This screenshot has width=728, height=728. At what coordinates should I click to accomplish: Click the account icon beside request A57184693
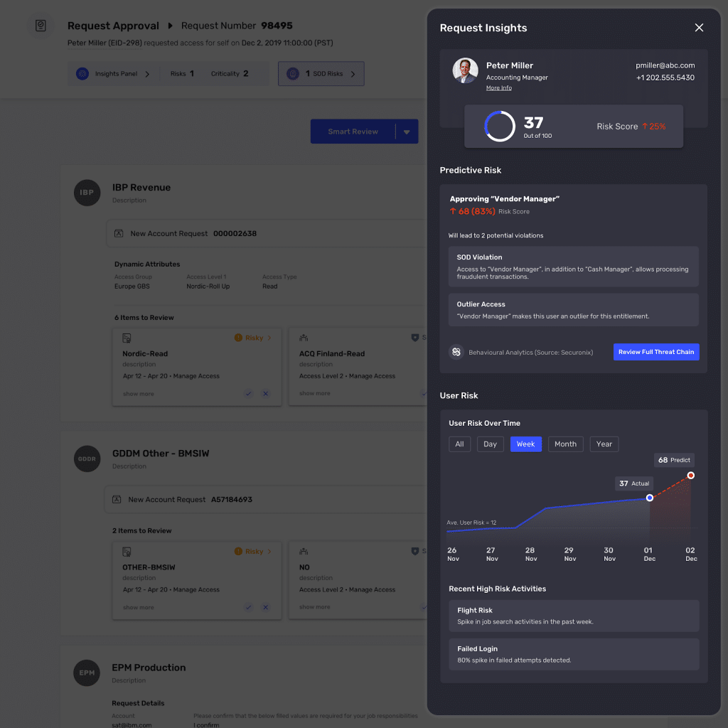117,500
